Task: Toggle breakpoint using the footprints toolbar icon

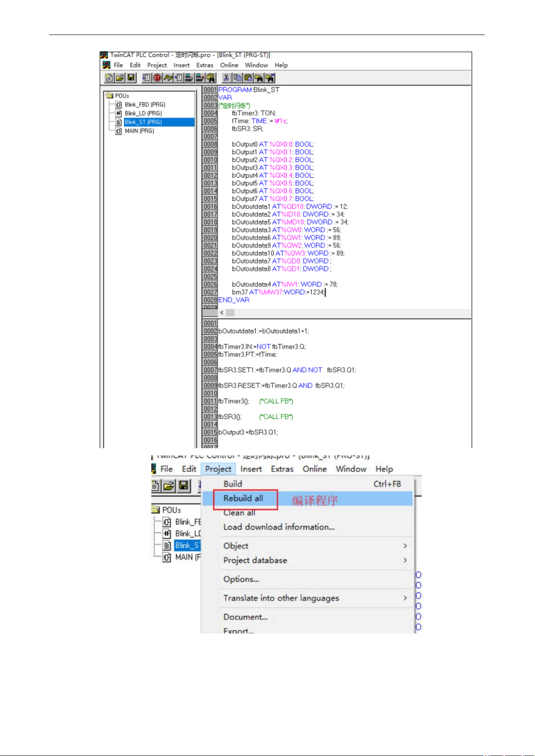Action: [x=168, y=78]
